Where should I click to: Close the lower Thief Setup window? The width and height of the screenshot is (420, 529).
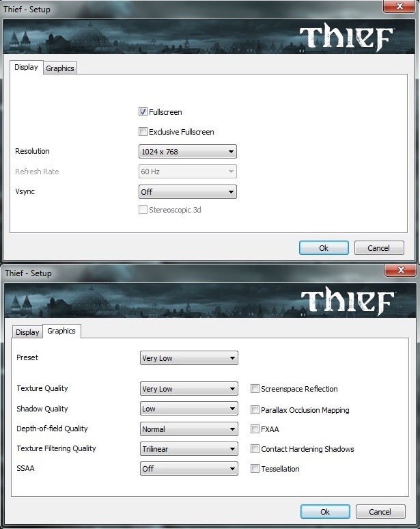point(401,269)
